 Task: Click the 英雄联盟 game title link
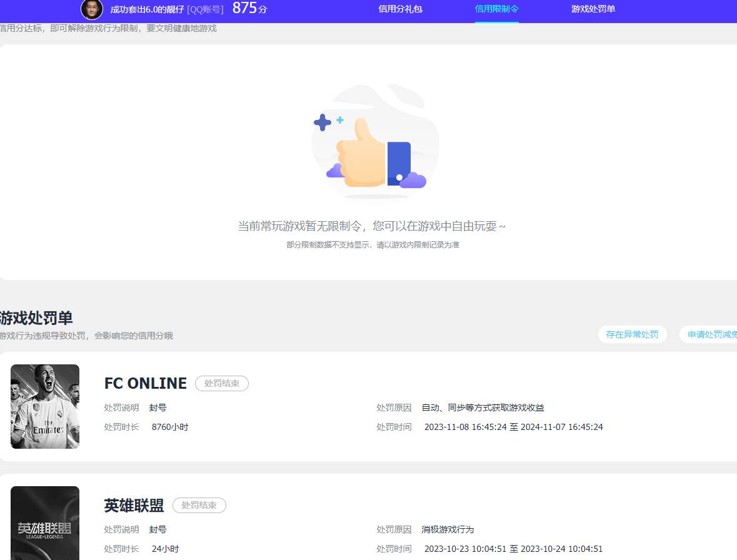click(x=134, y=505)
